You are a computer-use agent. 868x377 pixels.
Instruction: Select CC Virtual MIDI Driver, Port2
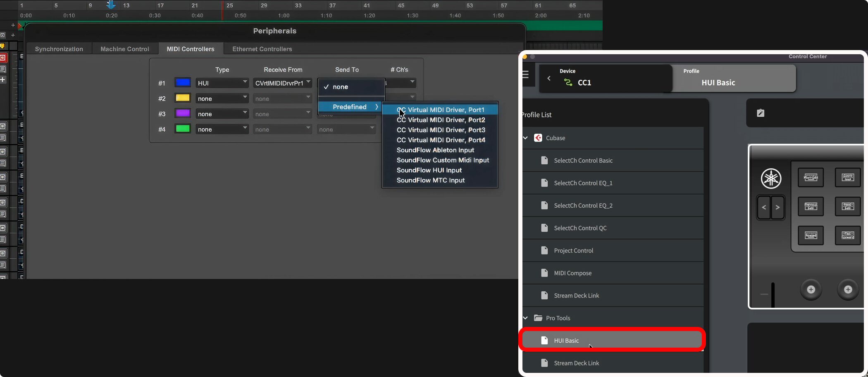[x=440, y=120]
